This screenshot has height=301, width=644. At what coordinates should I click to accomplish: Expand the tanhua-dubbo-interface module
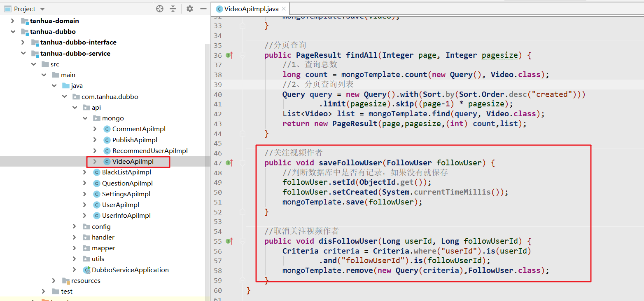pos(23,42)
